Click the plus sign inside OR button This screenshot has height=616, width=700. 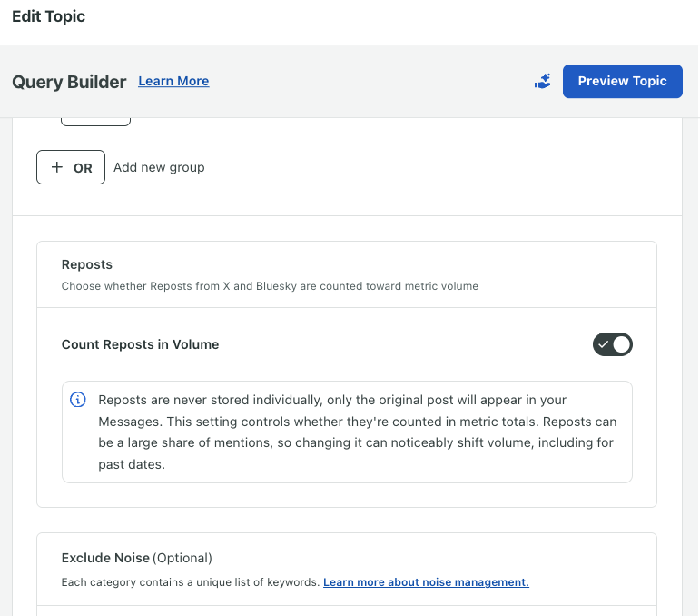click(56, 167)
